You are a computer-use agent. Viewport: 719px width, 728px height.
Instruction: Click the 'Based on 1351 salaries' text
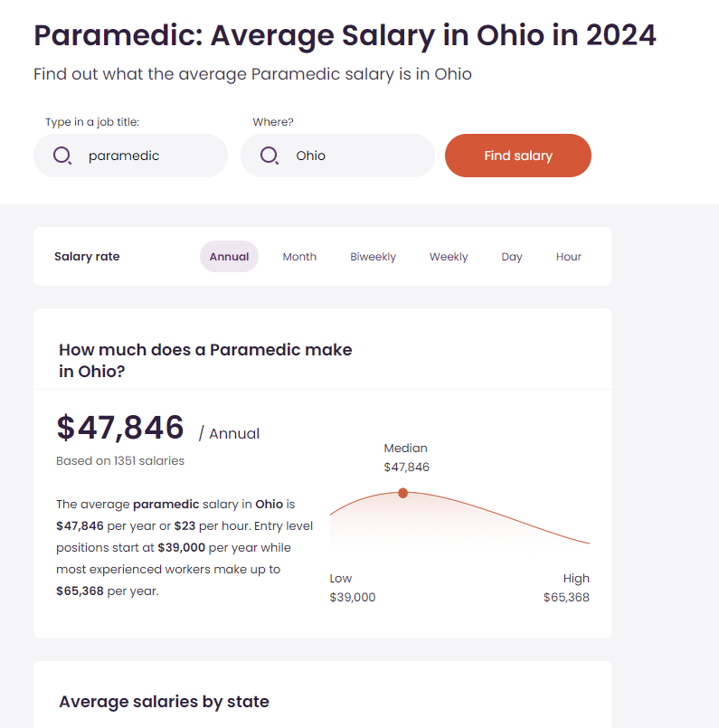point(120,461)
